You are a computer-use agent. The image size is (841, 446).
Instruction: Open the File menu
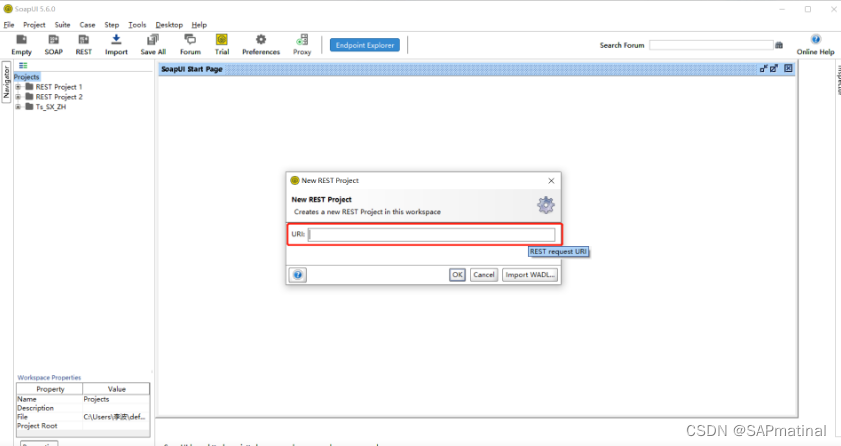click(x=9, y=25)
